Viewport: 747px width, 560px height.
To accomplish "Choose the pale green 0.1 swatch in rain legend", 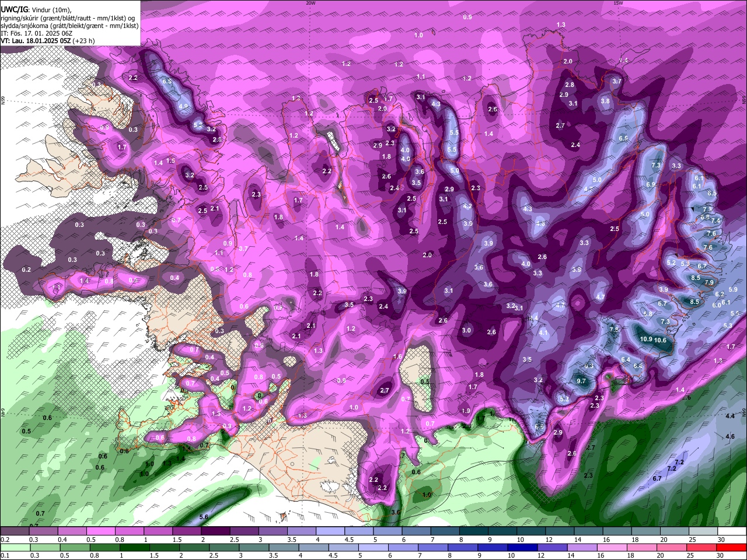I will (x=16, y=548).
